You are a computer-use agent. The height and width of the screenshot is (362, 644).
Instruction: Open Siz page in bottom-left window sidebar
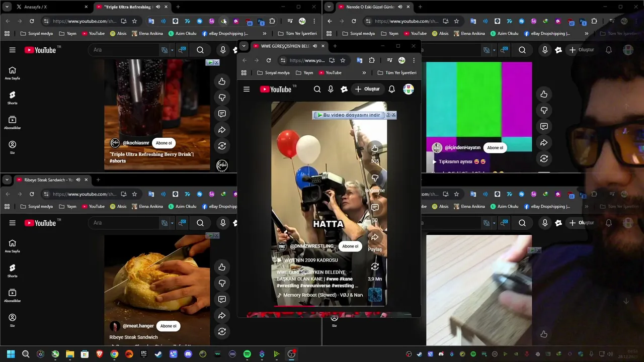coord(12,320)
